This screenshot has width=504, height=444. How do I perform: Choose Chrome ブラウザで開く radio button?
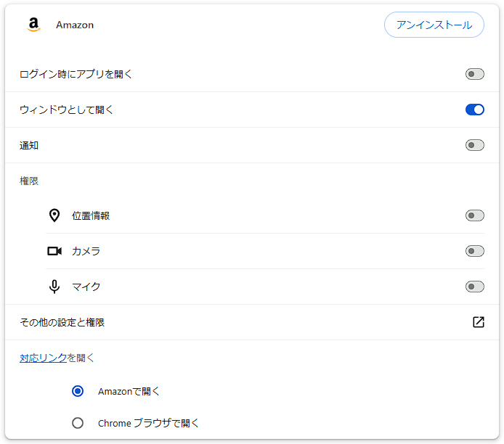point(78,423)
